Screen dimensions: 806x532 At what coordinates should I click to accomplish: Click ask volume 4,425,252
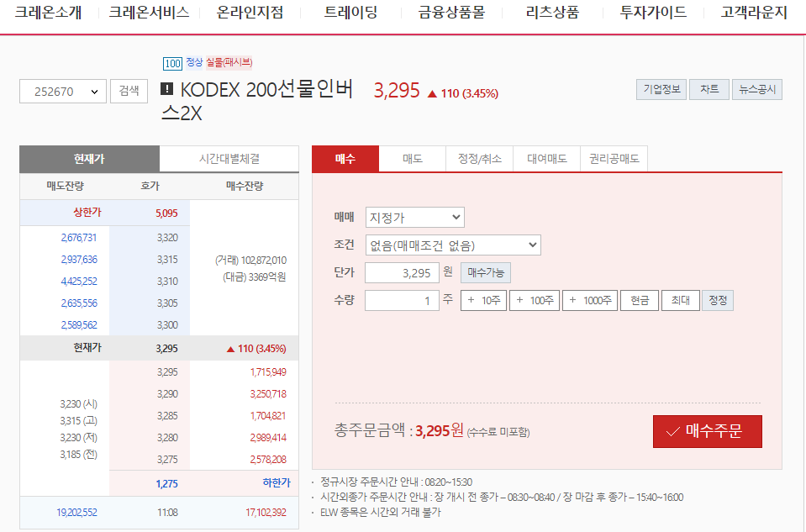click(79, 282)
